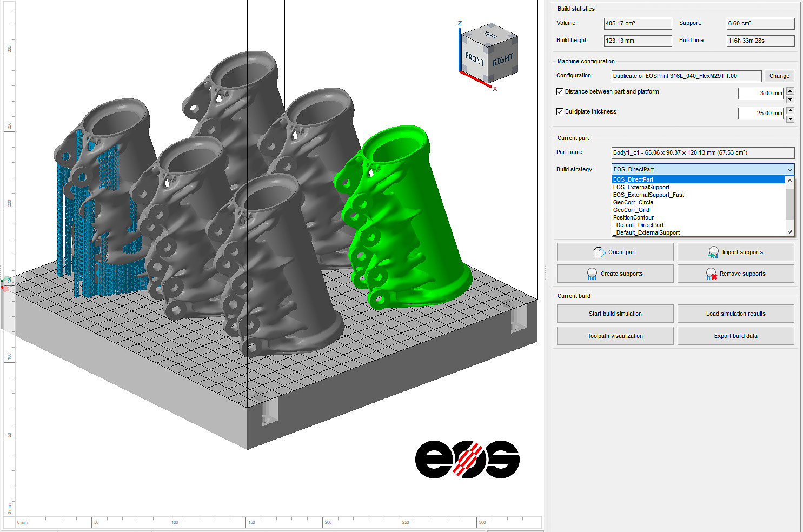Pick PositionContour in the strategy list
Viewport: 803px width, 532px height.
pos(633,217)
